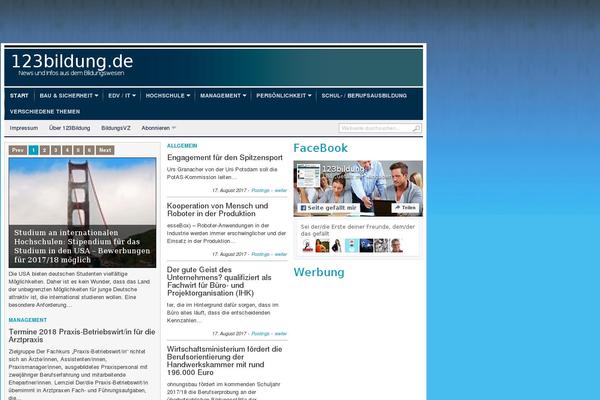This screenshot has width=600, height=400.
Task: Expand the HOCHSCHULE menu
Action: (x=168, y=96)
